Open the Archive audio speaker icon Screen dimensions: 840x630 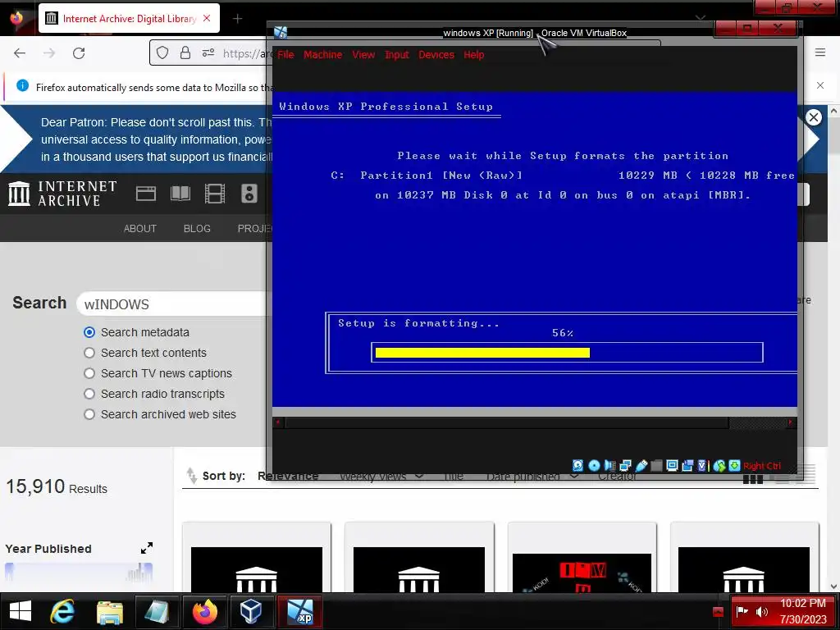(249, 194)
